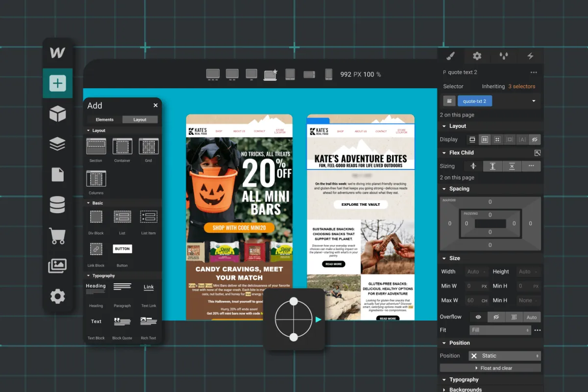Image resolution: width=588 pixels, height=392 pixels.
Task: Set Display to block
Action: tap(472, 139)
